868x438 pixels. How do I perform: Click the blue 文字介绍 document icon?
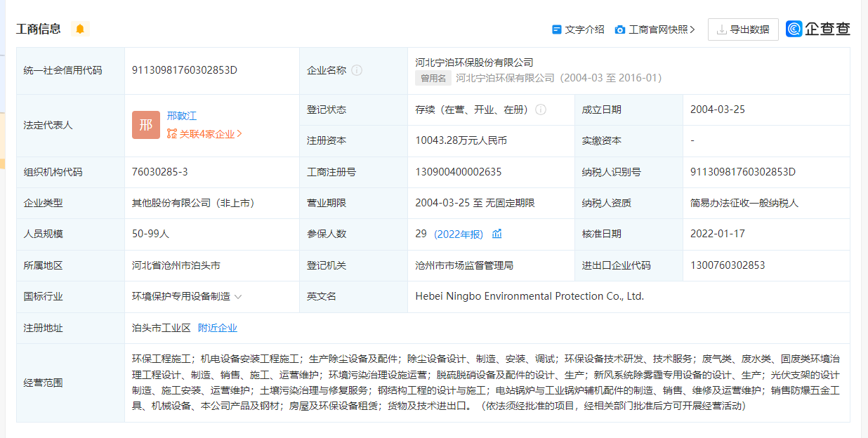(557, 29)
